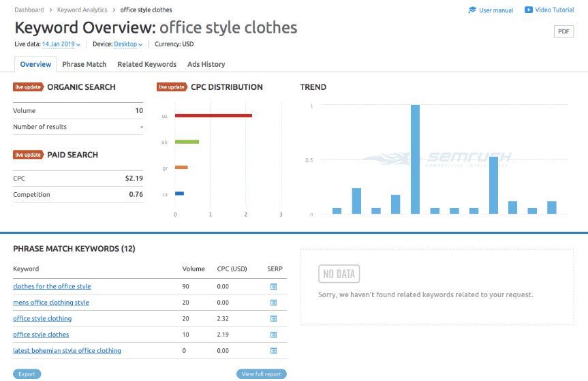Open SERP icon for 'clothes for the office style'
Image resolution: width=588 pixels, height=381 pixels.
[x=274, y=287]
